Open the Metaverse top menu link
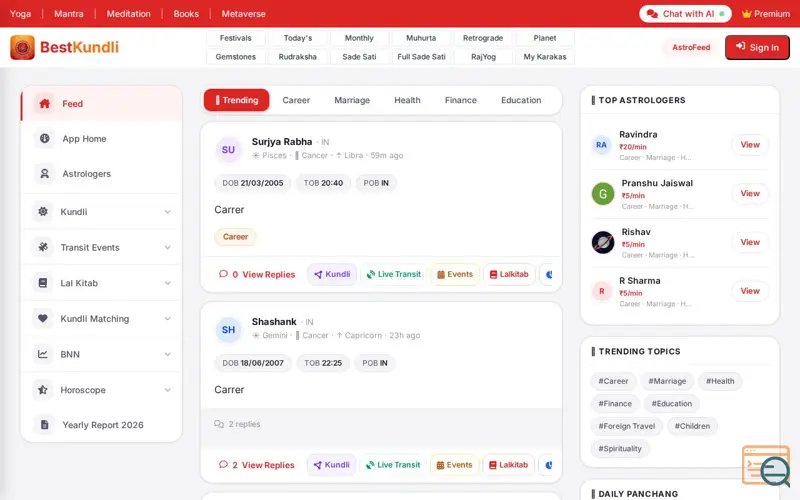Viewport: 800px width, 500px height. tap(243, 14)
